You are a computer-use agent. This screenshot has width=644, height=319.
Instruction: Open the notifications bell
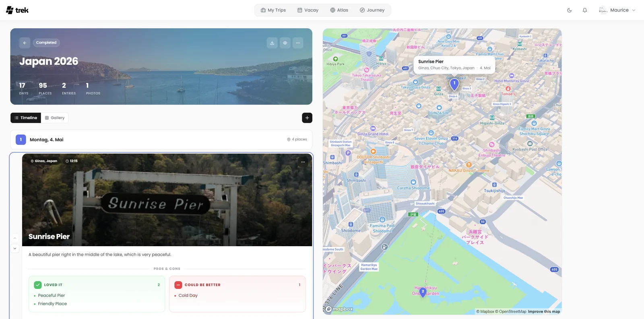585,10
